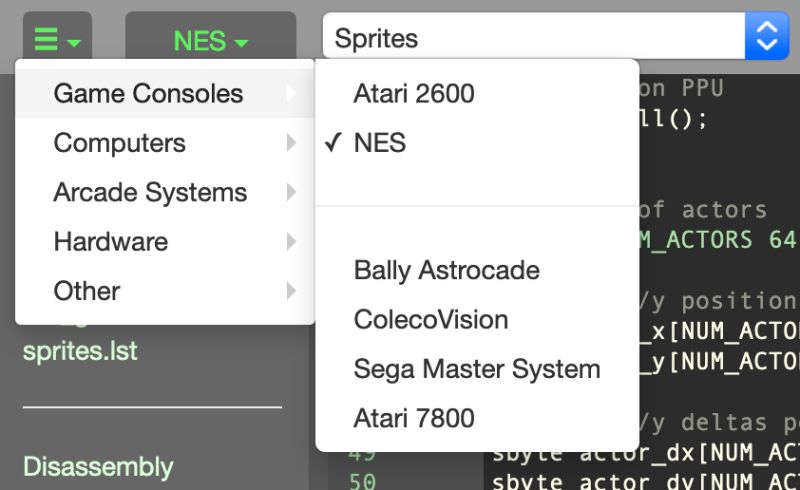
Task: Click line number 50 in gutter
Action: click(x=362, y=481)
